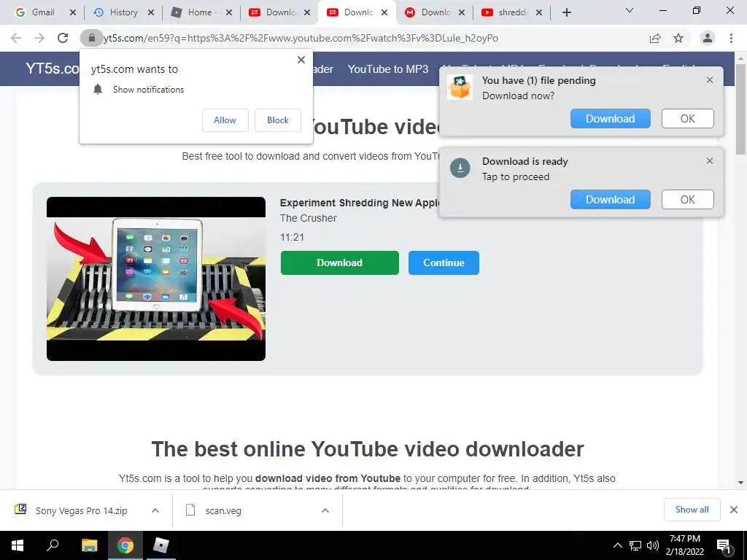Click the page vertical scrollbar thumb

point(740,109)
